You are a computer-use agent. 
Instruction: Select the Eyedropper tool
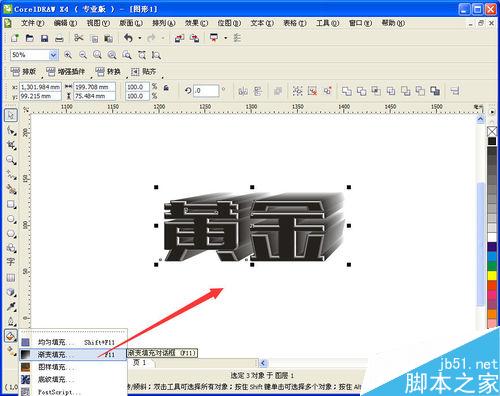11,306
